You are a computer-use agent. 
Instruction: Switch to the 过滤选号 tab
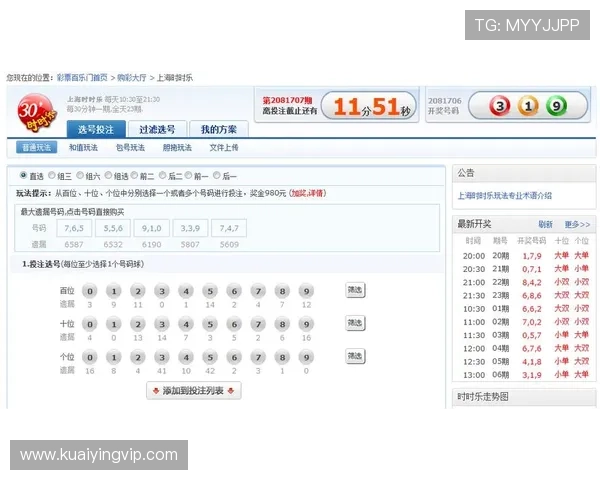[157, 129]
